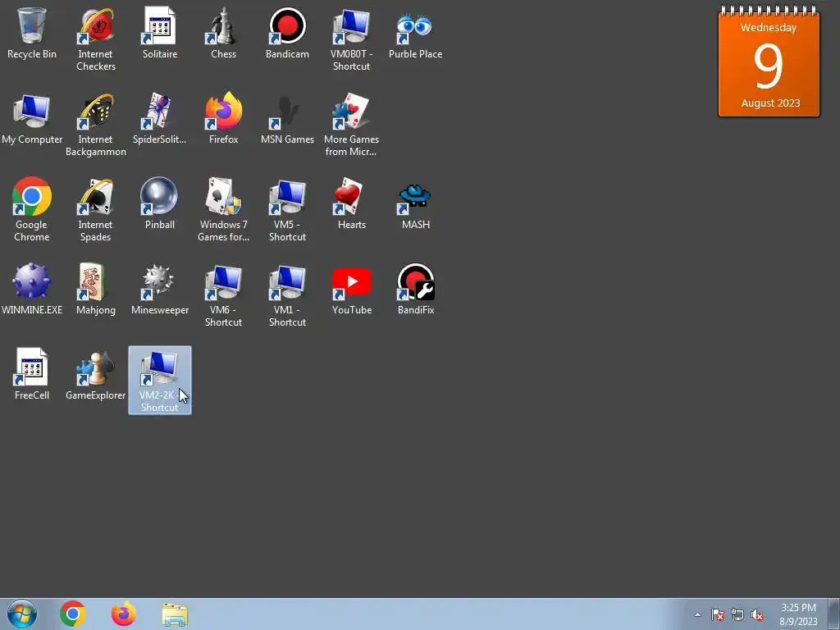Select More Games from Microsoft shortcut
840x630 pixels.
click(x=351, y=126)
